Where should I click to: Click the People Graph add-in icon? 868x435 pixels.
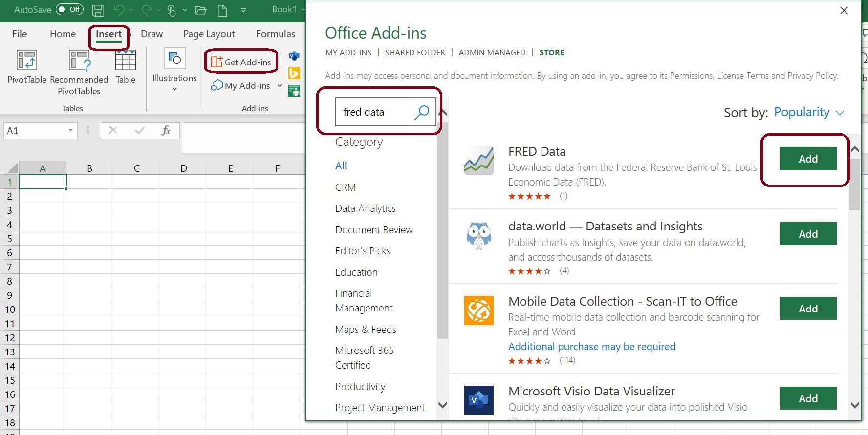tap(294, 91)
